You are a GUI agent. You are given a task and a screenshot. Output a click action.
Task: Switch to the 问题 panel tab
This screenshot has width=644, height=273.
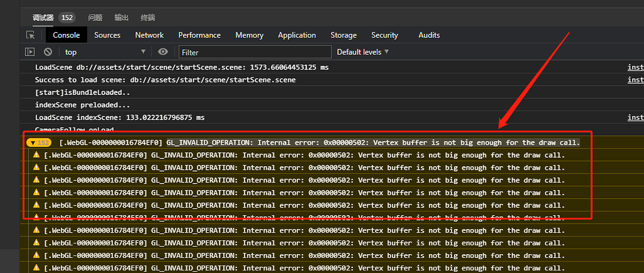coord(96,18)
